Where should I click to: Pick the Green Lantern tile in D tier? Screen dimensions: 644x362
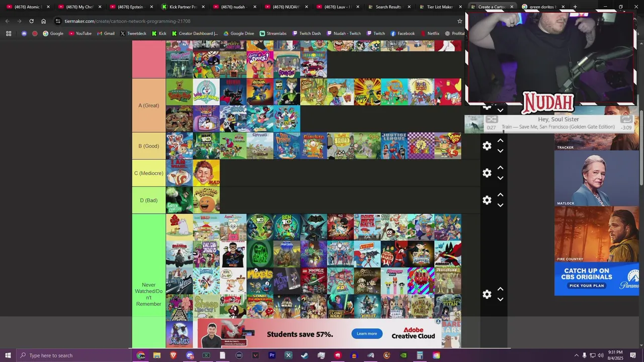pyautogui.click(x=179, y=200)
